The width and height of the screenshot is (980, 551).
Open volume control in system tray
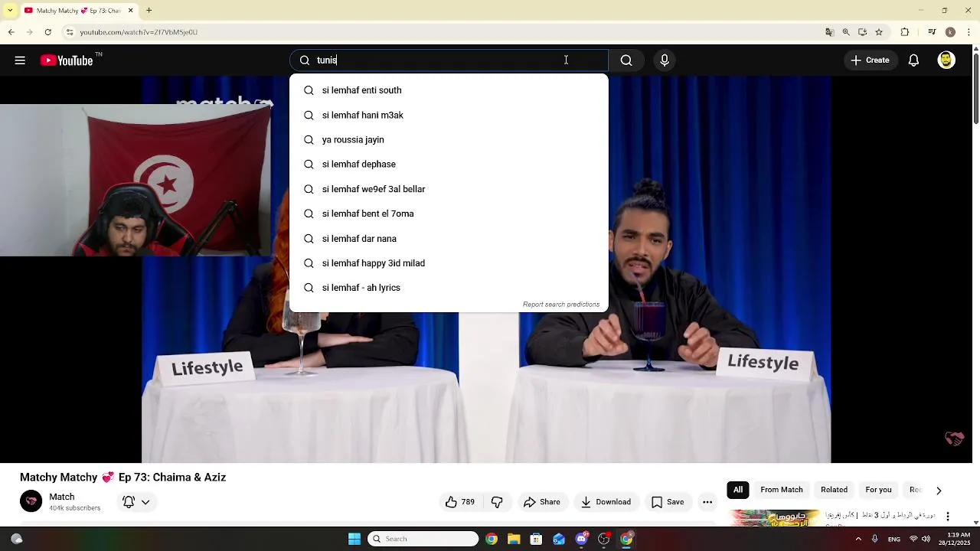pyautogui.click(x=926, y=539)
